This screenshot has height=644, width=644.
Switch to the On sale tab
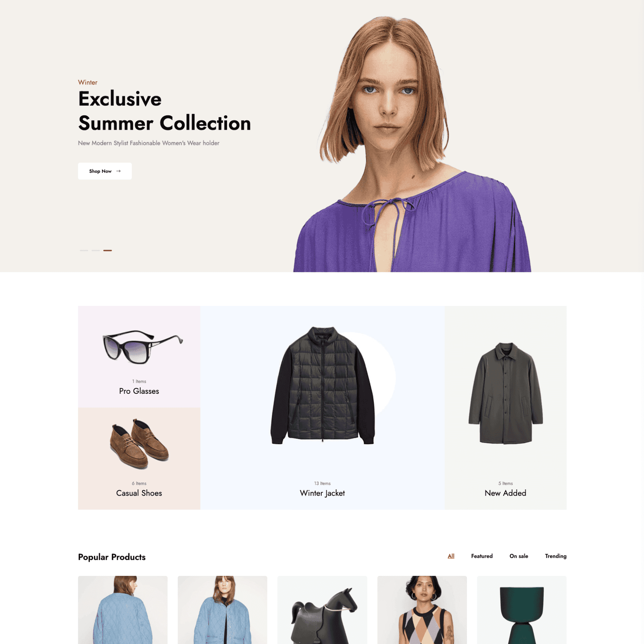pyautogui.click(x=519, y=556)
